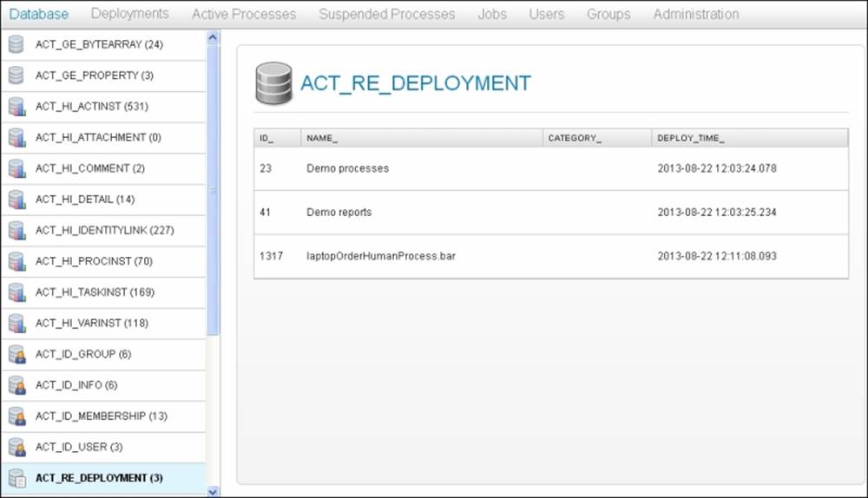Select ACT_HI_PROCINST (70) table
Image resolution: width=868 pixels, height=498 pixels.
[103, 262]
